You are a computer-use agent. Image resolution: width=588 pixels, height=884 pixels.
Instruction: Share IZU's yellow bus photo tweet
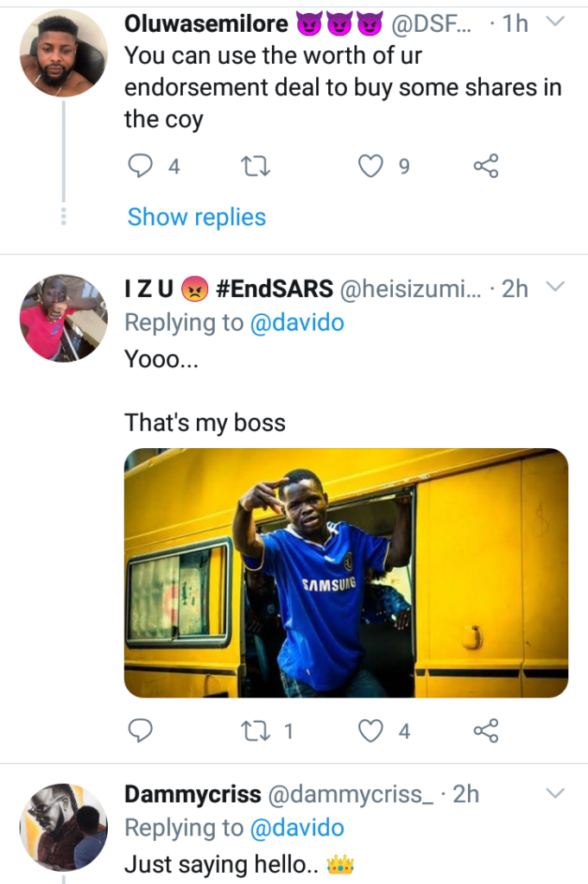[486, 731]
